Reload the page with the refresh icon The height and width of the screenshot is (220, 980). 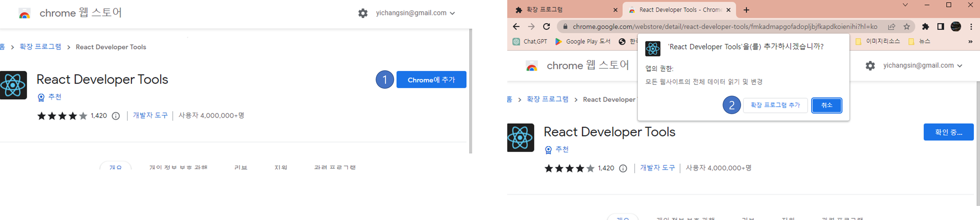point(546,27)
